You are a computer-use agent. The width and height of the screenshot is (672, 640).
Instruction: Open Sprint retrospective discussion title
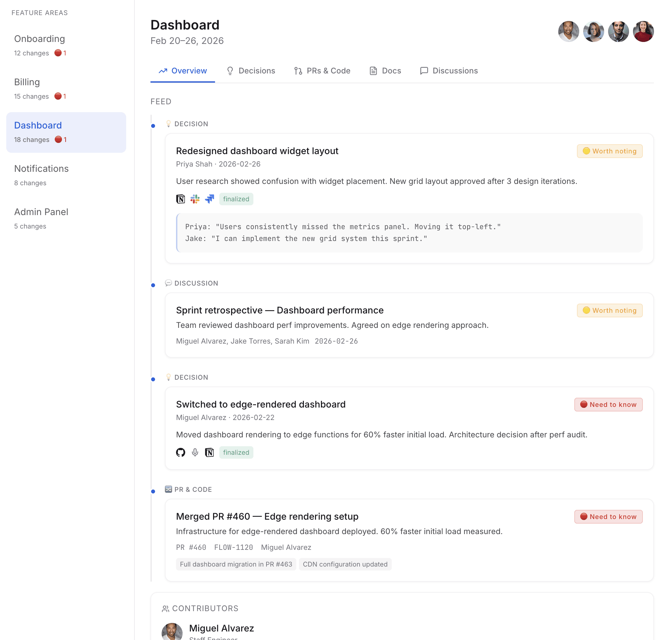click(279, 310)
